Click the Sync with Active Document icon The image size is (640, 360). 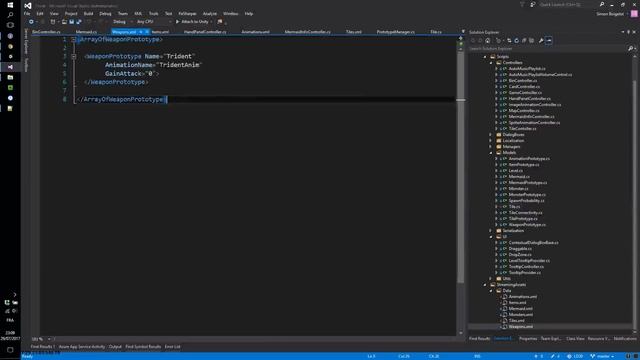pos(509,40)
